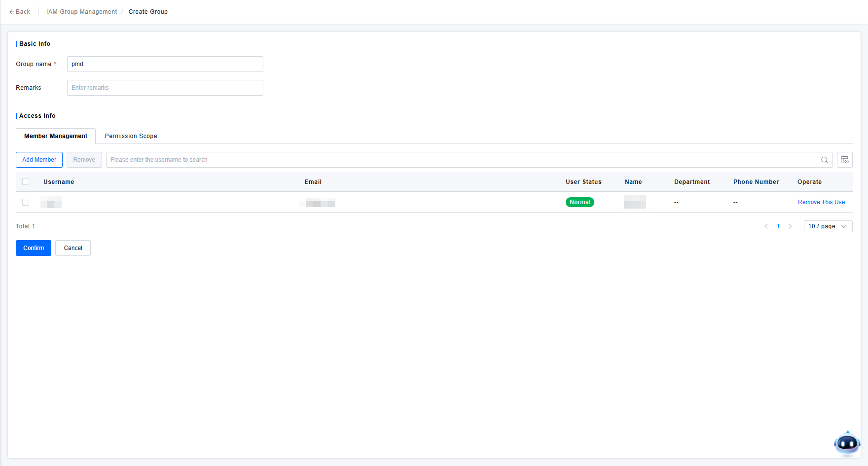Go to previous page arrow
868x466 pixels.
(x=766, y=226)
